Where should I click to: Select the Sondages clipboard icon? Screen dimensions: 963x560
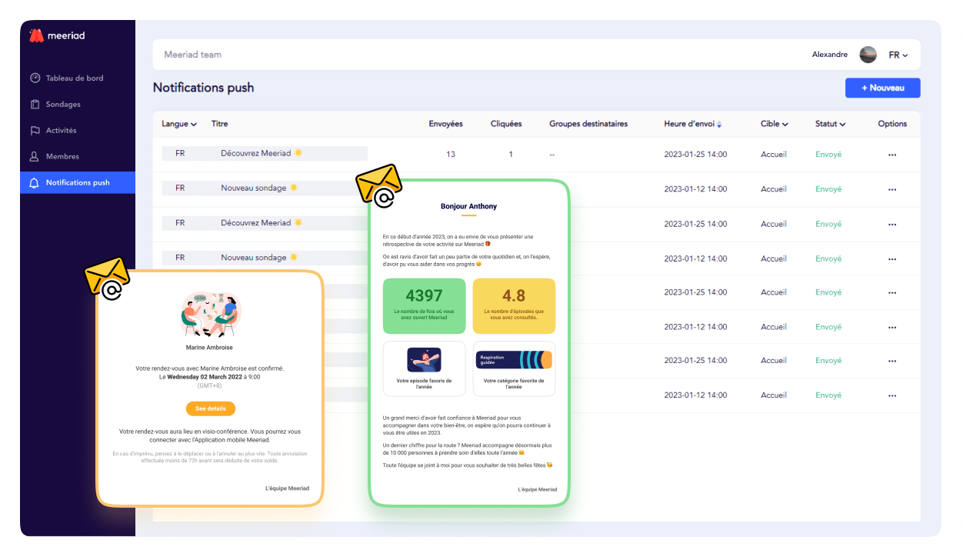(x=35, y=104)
